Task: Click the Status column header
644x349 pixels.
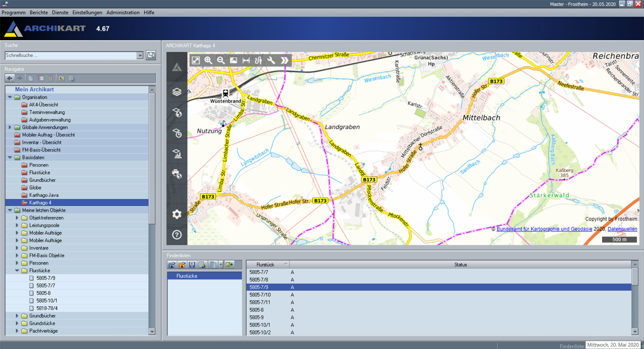Action: pyautogui.click(x=460, y=265)
